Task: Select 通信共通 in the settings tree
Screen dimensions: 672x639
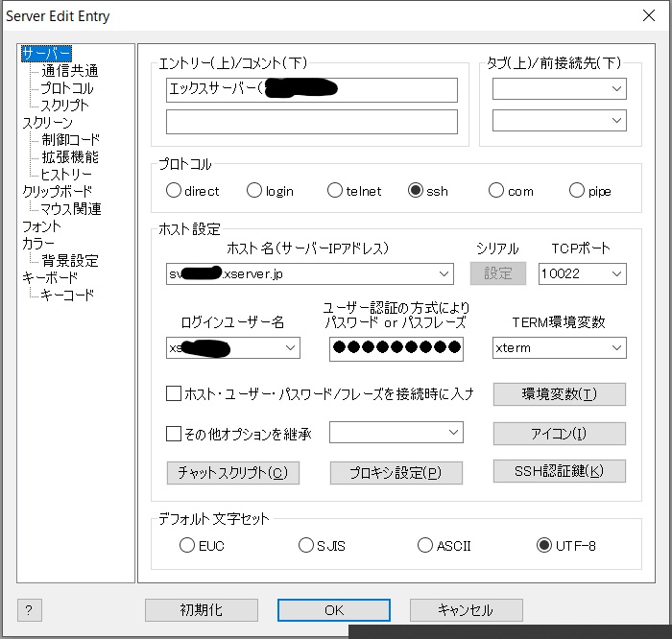Action: (x=69, y=71)
